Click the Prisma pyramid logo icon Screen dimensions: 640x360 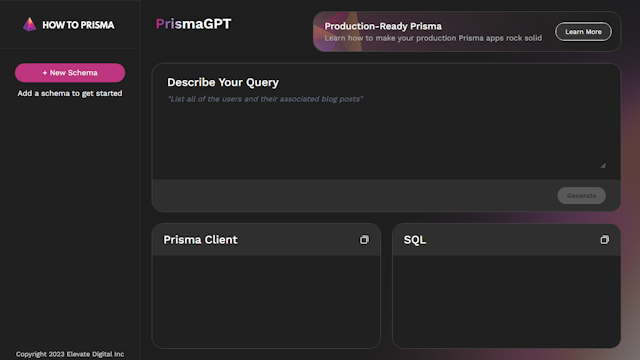click(x=29, y=24)
